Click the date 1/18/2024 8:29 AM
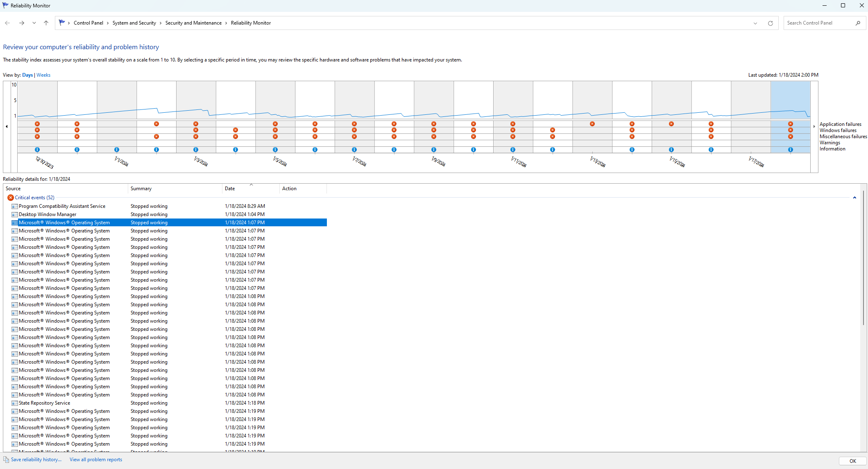Image resolution: width=868 pixels, height=469 pixels. point(245,206)
